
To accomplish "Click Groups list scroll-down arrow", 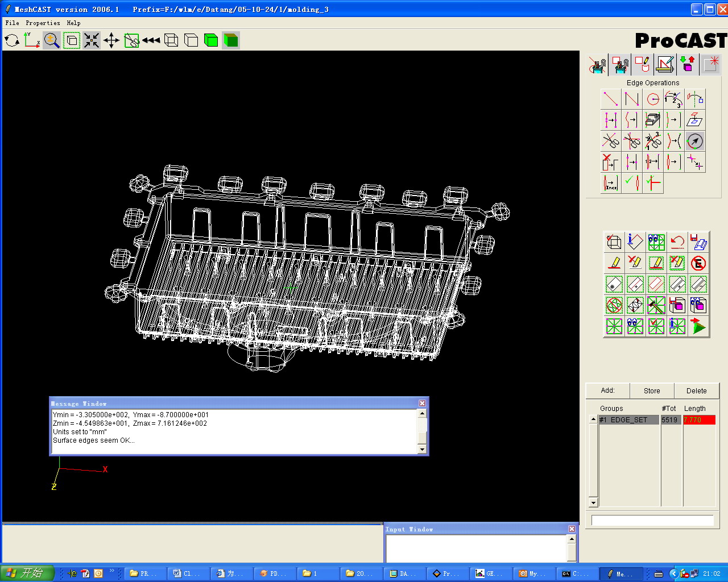I will pos(593,502).
